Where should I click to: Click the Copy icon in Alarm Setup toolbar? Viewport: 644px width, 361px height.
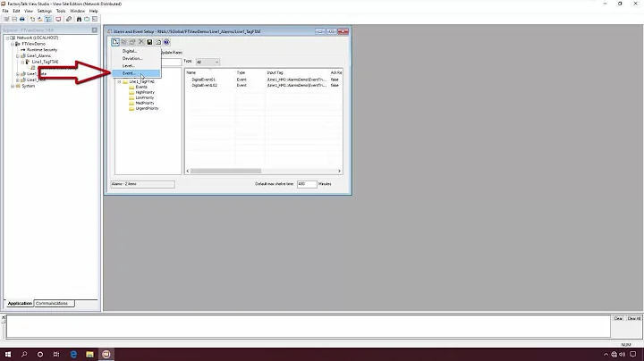(123, 42)
